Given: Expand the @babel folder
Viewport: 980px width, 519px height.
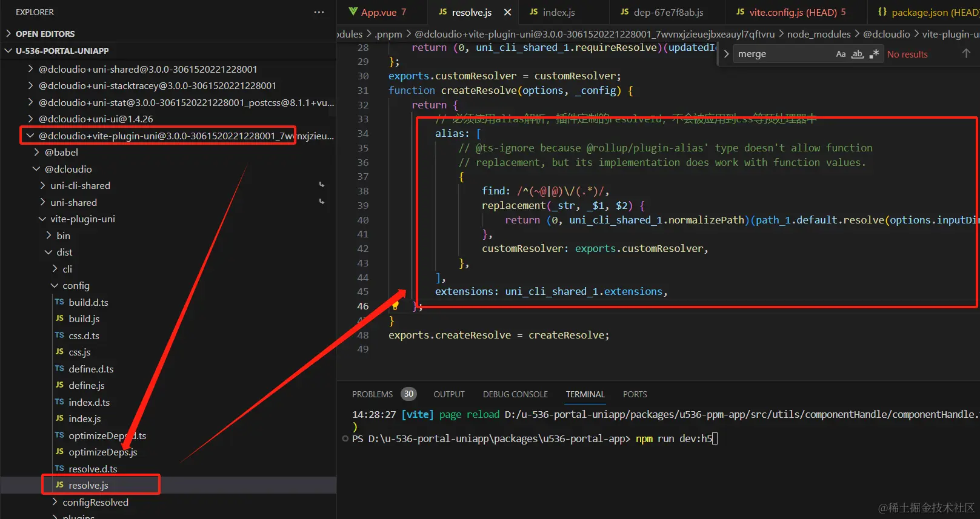Looking at the screenshot, I should (x=36, y=152).
